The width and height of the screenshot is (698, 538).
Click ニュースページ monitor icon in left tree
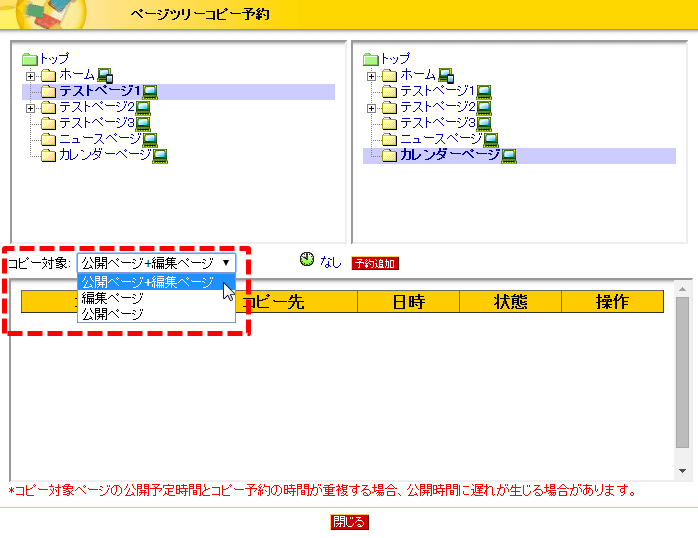tap(150, 140)
